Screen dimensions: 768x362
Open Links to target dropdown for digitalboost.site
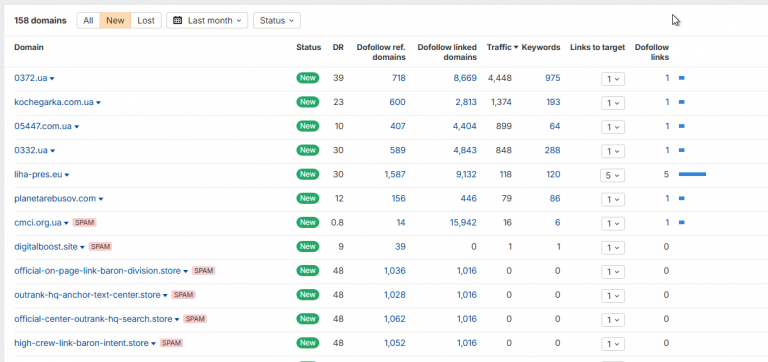click(x=613, y=247)
